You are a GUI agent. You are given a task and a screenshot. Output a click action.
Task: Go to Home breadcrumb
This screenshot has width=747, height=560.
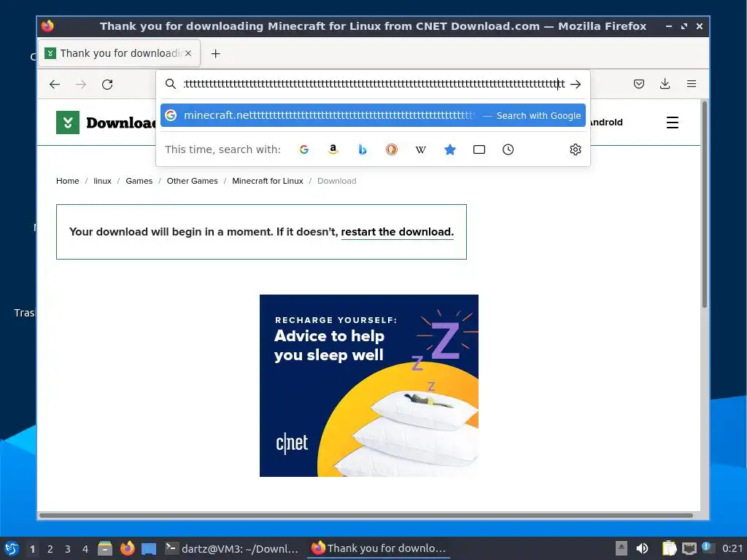[68, 181]
